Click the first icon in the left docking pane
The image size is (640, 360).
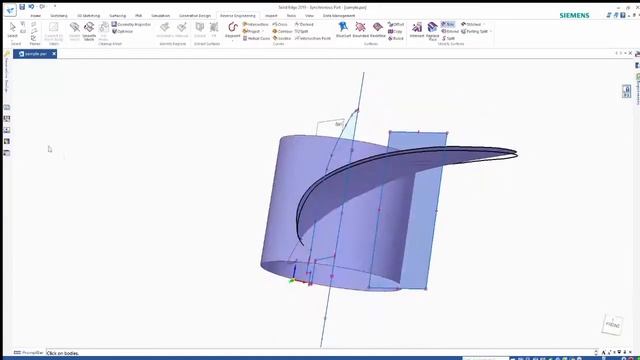7,107
